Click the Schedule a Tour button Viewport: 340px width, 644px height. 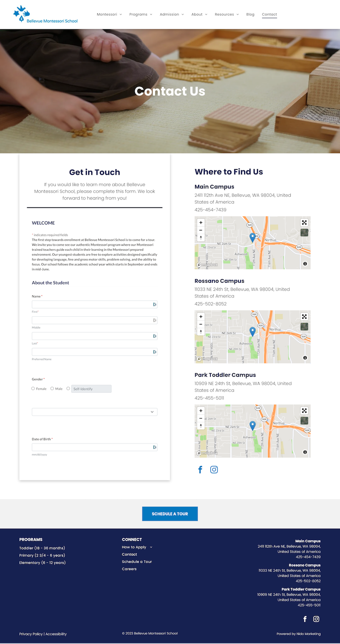coord(170,514)
